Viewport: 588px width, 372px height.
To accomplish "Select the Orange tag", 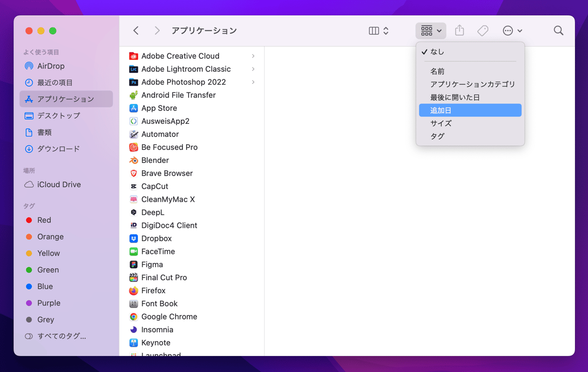I will [66, 237].
